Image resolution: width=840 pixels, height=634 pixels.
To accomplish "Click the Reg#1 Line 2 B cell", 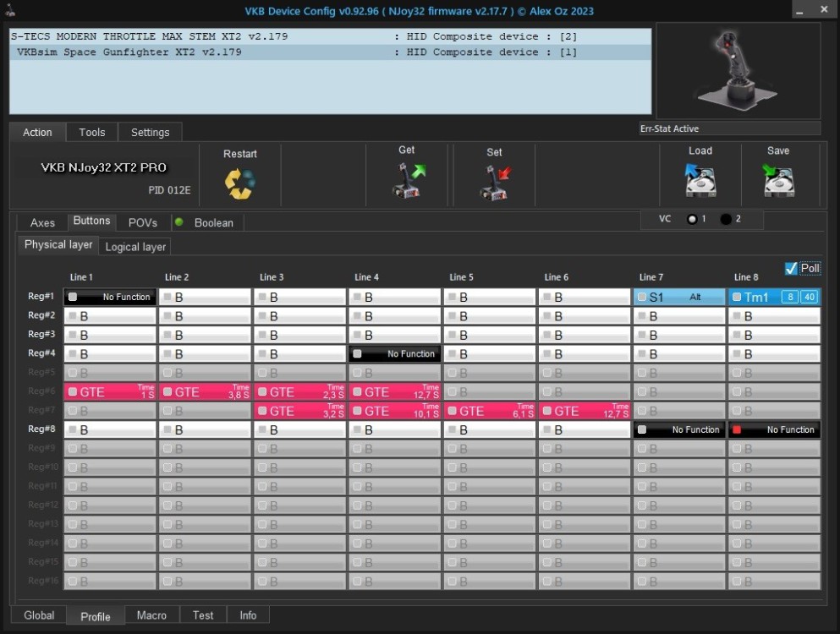I will click(x=205, y=297).
